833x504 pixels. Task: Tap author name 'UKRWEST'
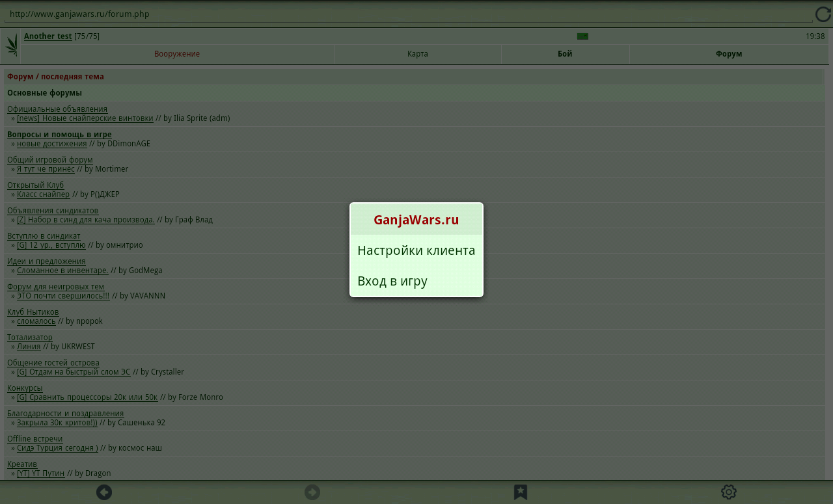[x=78, y=347]
